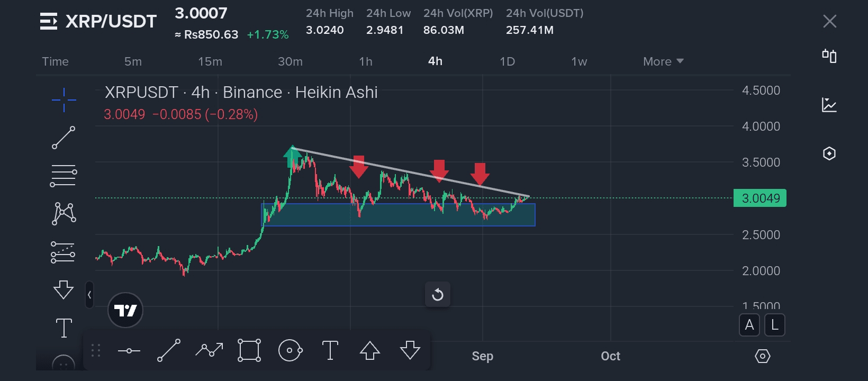Click the Sep label on time axis

[483, 356]
